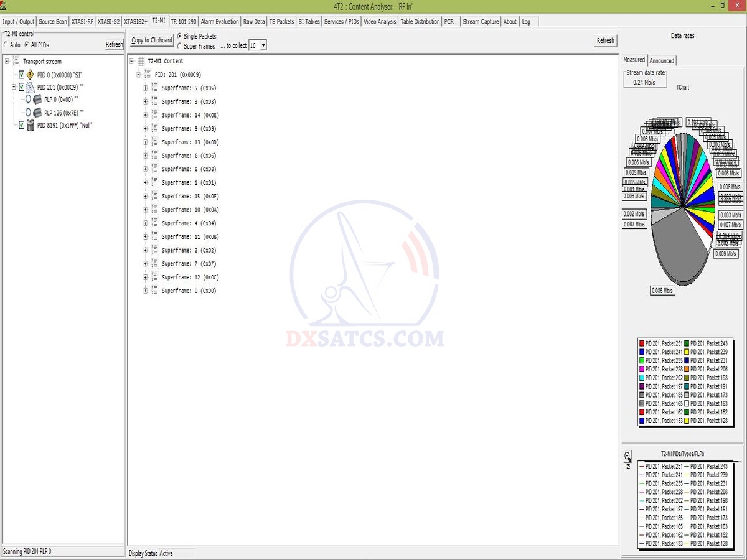Collapse the Transport stream tree root
Viewport: 747px width, 560px height.
point(7,61)
